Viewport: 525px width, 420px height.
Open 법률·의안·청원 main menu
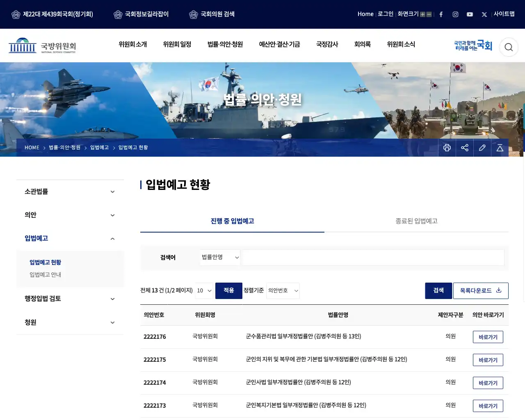click(225, 44)
